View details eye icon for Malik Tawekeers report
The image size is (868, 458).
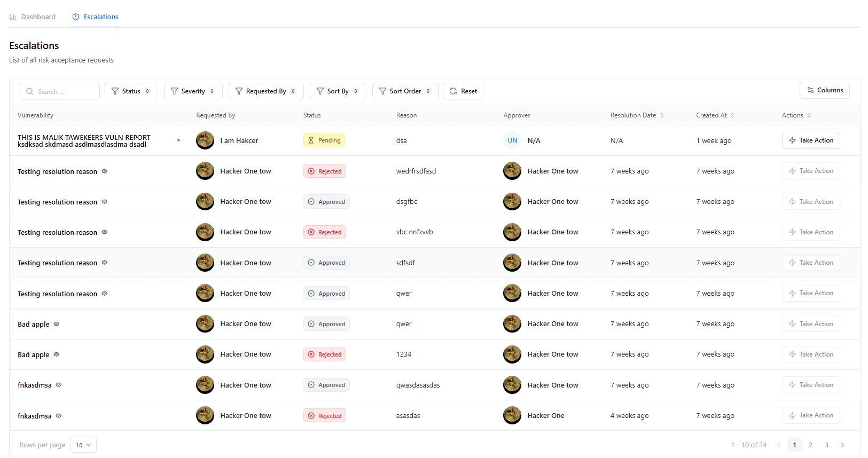(x=178, y=140)
